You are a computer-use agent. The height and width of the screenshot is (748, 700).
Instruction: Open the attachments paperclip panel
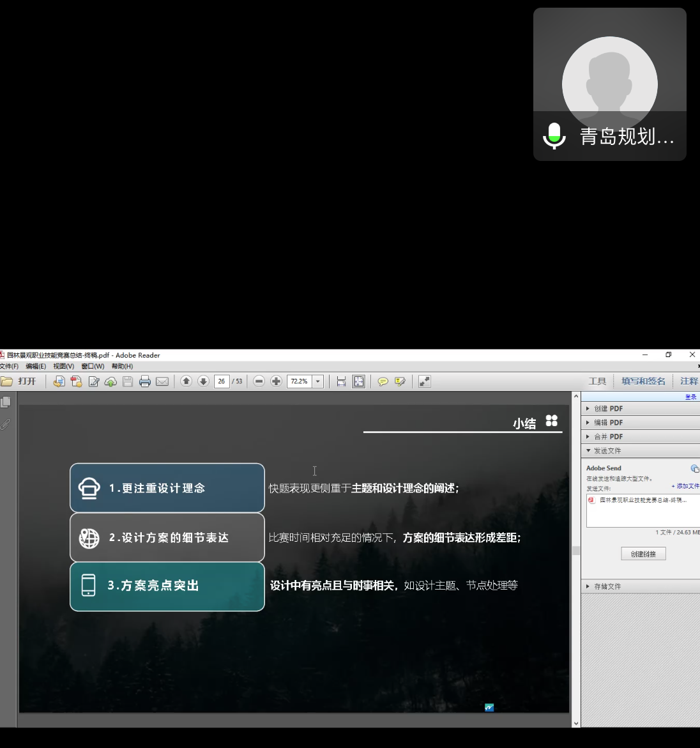pyautogui.click(x=6, y=424)
